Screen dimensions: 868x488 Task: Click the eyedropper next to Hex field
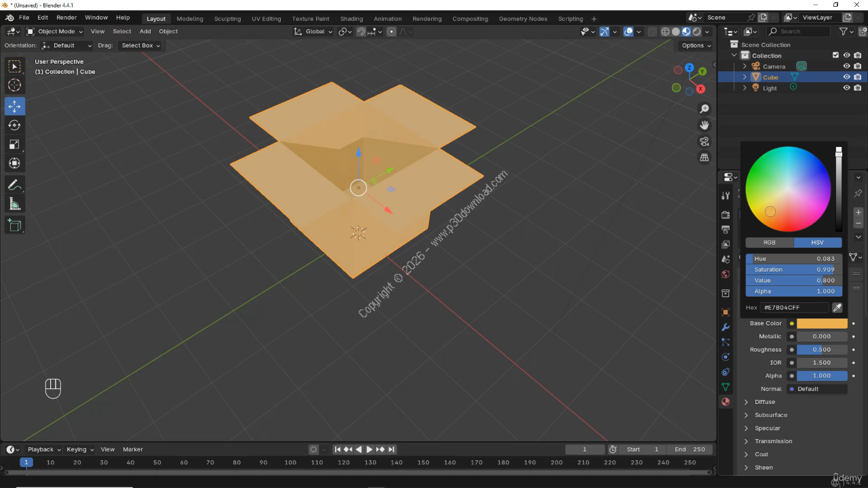click(837, 308)
